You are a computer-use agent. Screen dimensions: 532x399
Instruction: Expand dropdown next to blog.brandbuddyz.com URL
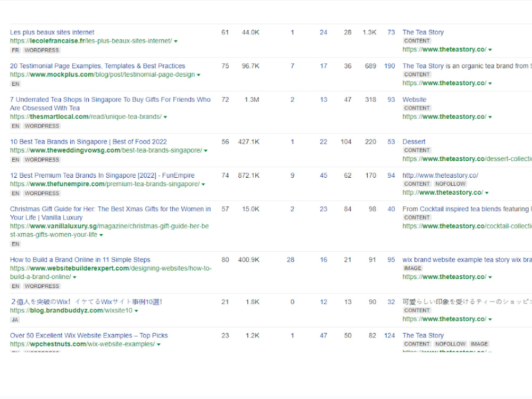tap(136, 311)
